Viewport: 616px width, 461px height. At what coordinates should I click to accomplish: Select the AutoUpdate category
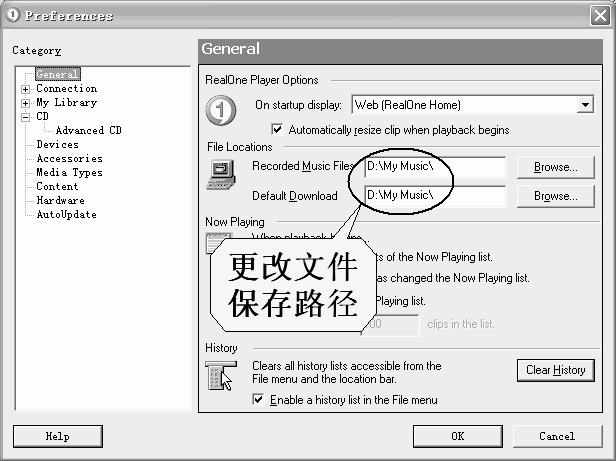(x=66, y=215)
